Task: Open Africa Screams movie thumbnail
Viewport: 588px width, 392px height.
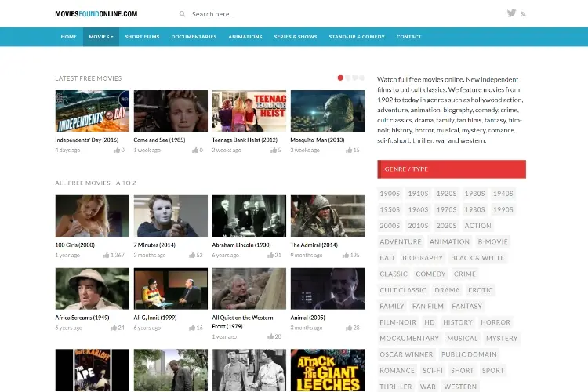Action: pyautogui.click(x=93, y=289)
